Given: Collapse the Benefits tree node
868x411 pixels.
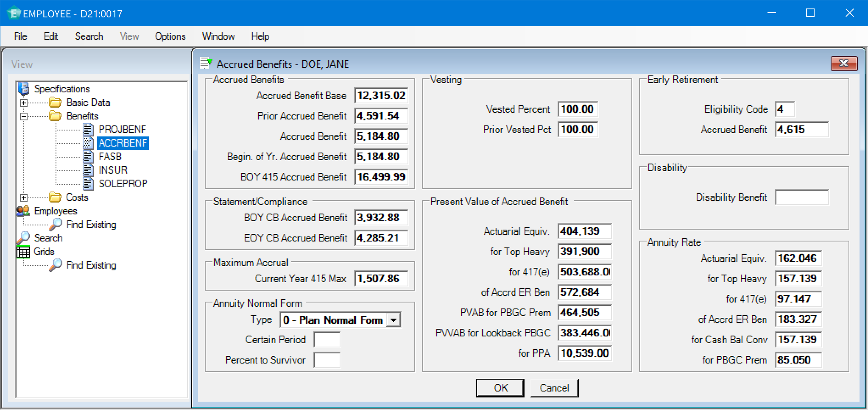Looking at the screenshot, I should click(x=24, y=116).
